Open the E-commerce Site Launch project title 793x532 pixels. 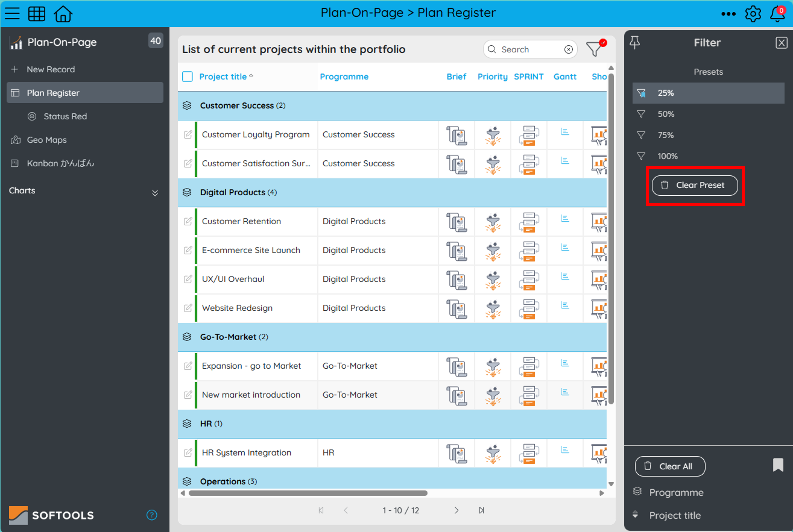pyautogui.click(x=251, y=250)
